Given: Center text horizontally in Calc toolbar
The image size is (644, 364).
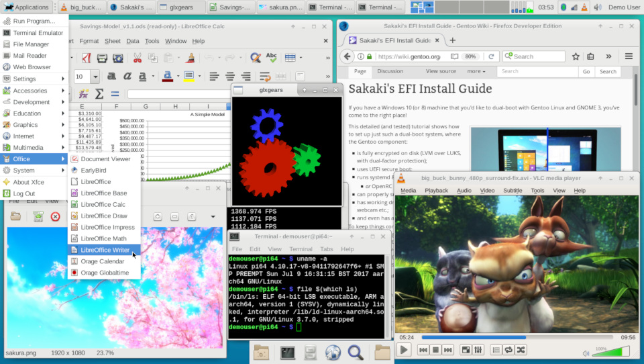Looking at the screenshot, I should click(x=230, y=76).
